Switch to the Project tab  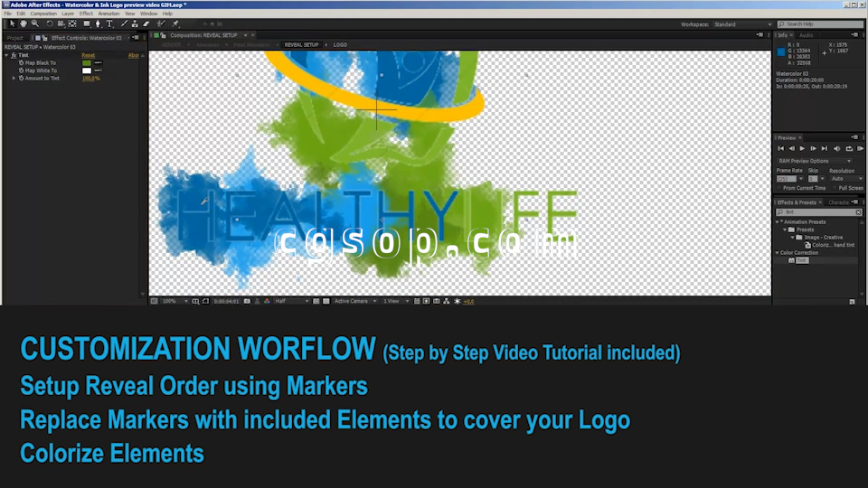[x=15, y=38]
